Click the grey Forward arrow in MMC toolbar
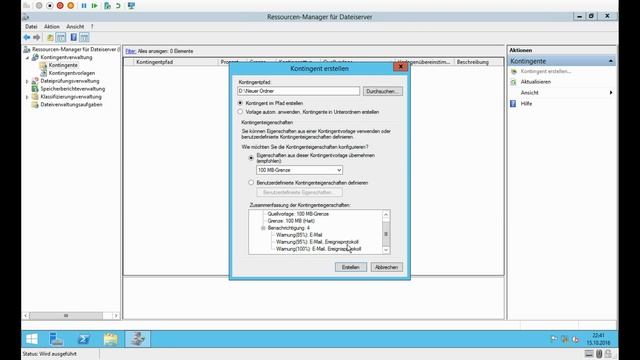Image resolution: width=640 pixels, height=360 pixels. (36, 38)
